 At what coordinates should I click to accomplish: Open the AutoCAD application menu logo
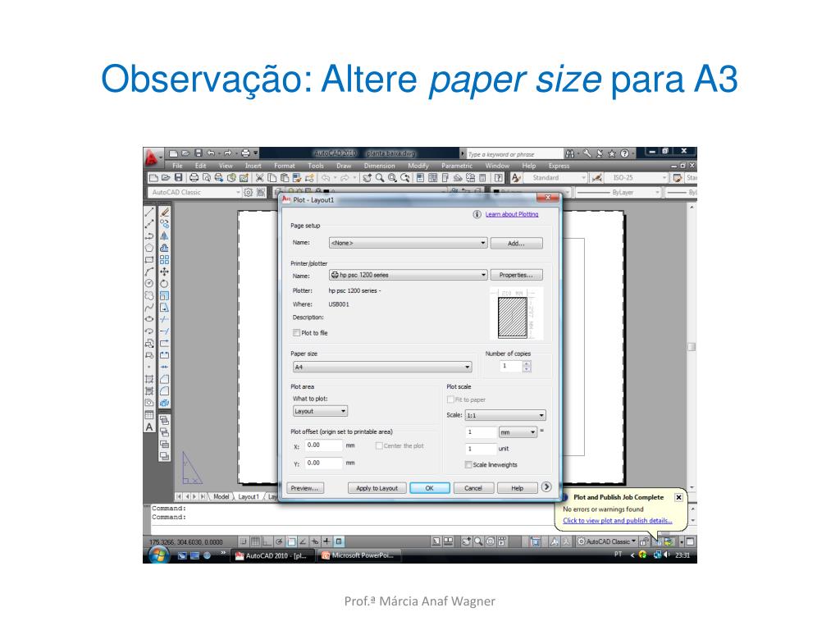point(152,157)
